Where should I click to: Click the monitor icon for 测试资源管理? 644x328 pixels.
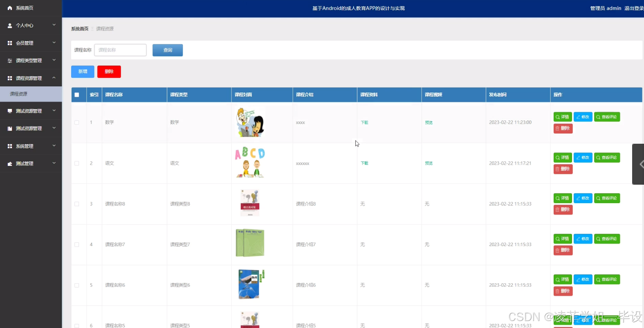(x=10, y=111)
